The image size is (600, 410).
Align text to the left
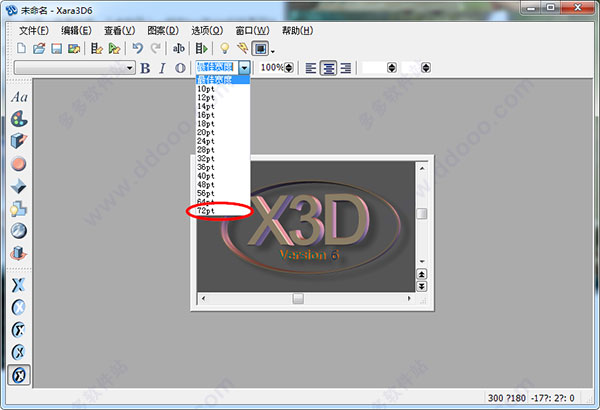point(311,68)
